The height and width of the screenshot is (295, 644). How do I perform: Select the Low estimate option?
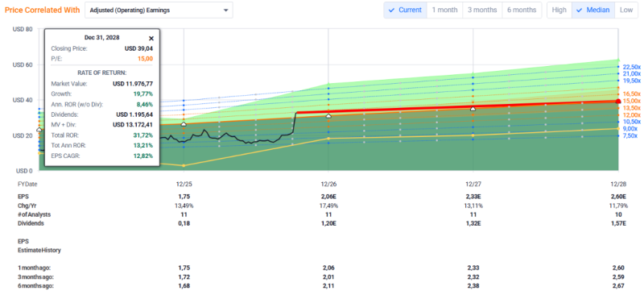click(626, 10)
